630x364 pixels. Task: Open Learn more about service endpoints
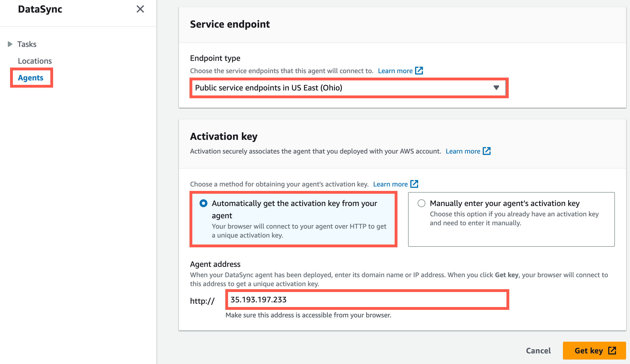coord(395,71)
